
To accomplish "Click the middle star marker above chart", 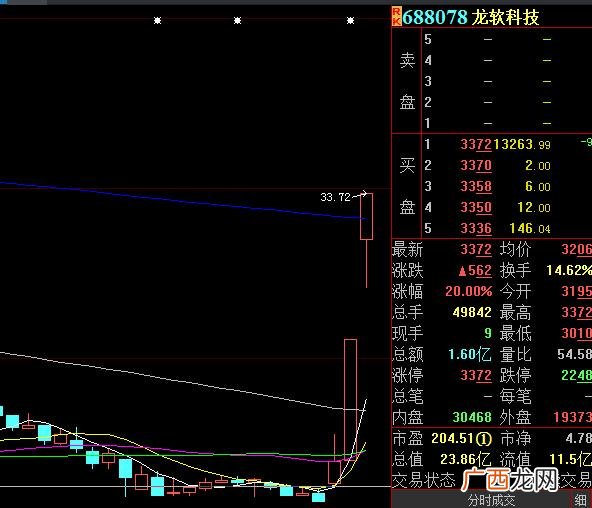I will 237,20.
